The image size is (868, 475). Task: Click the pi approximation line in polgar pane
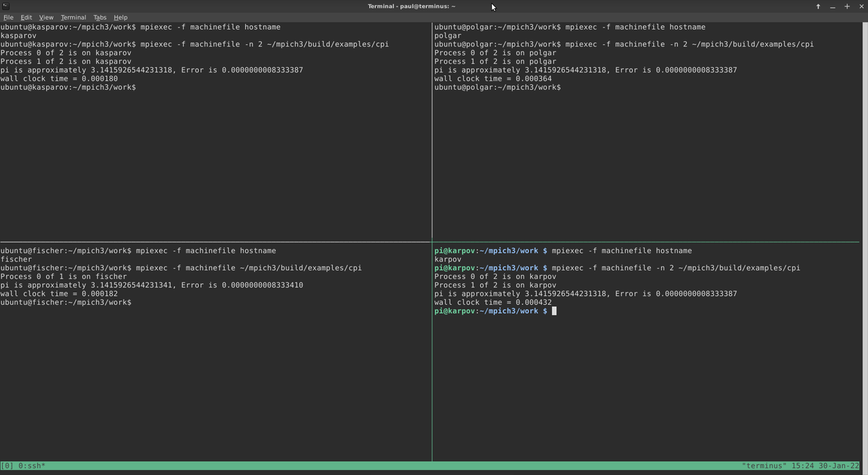[586, 70]
